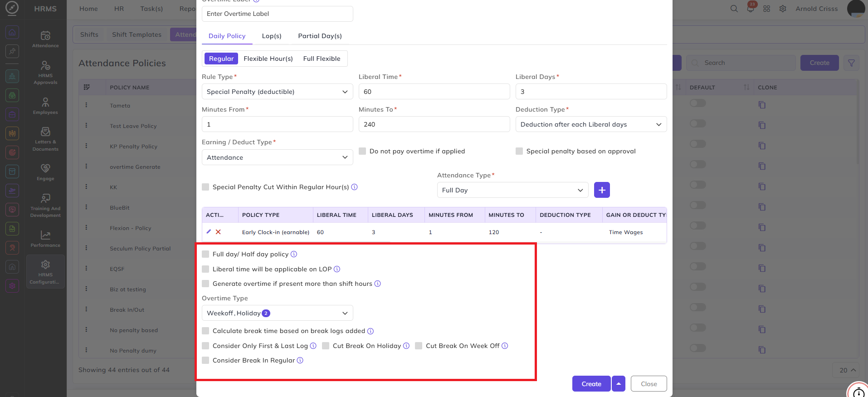
Task: Switch to Daily Policy tab
Action: tap(227, 36)
